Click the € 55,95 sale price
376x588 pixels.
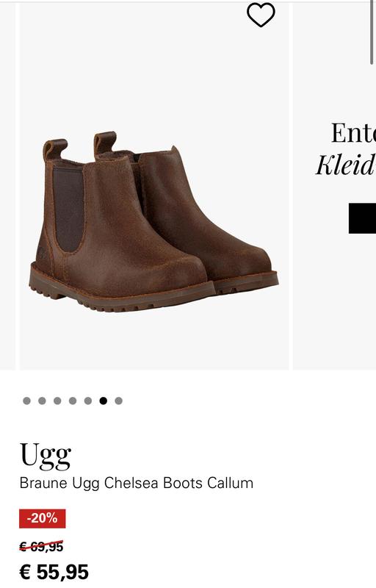point(54,572)
